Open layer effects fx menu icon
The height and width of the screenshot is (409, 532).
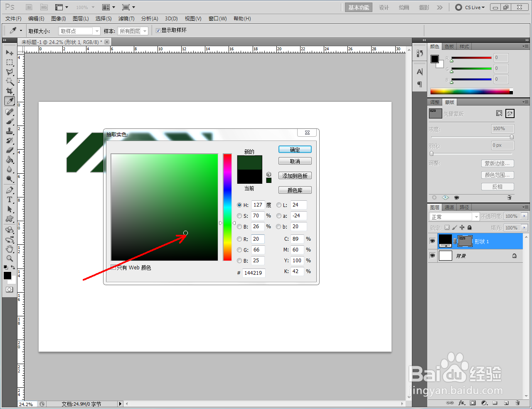click(461, 403)
